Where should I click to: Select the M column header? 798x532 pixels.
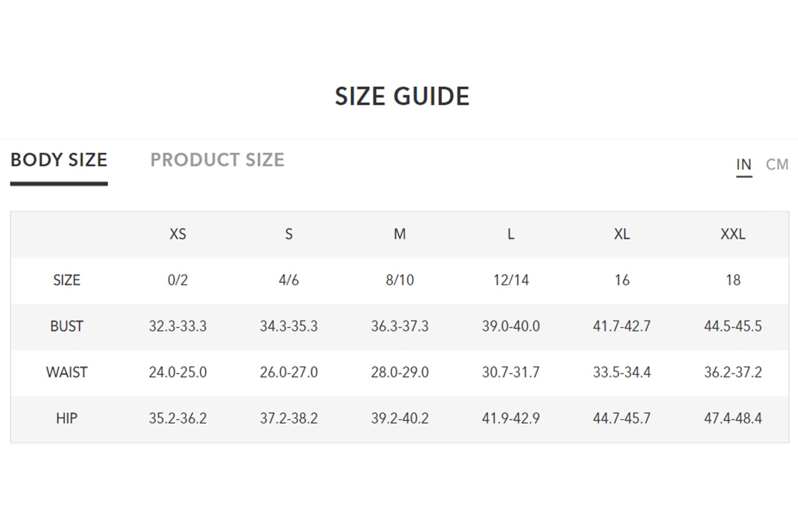point(400,234)
